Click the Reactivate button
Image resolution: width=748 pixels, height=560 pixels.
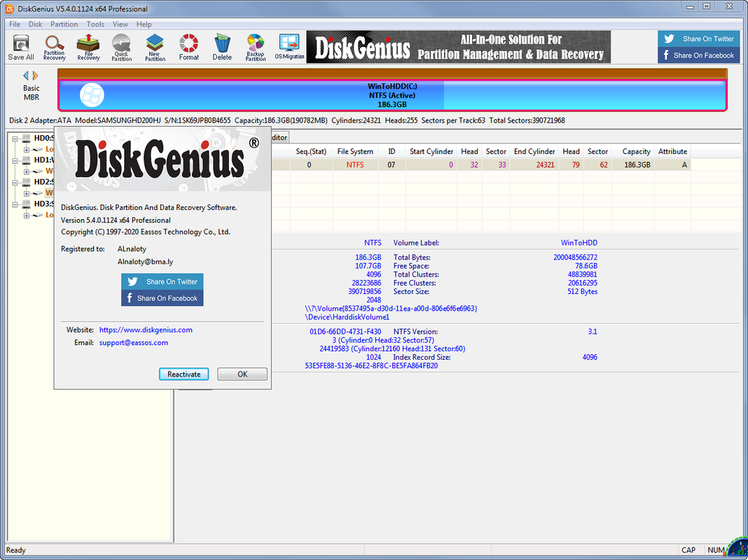click(183, 374)
